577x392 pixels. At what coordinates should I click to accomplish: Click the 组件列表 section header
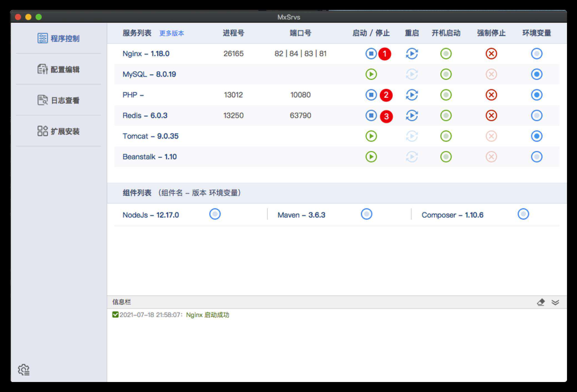point(137,193)
